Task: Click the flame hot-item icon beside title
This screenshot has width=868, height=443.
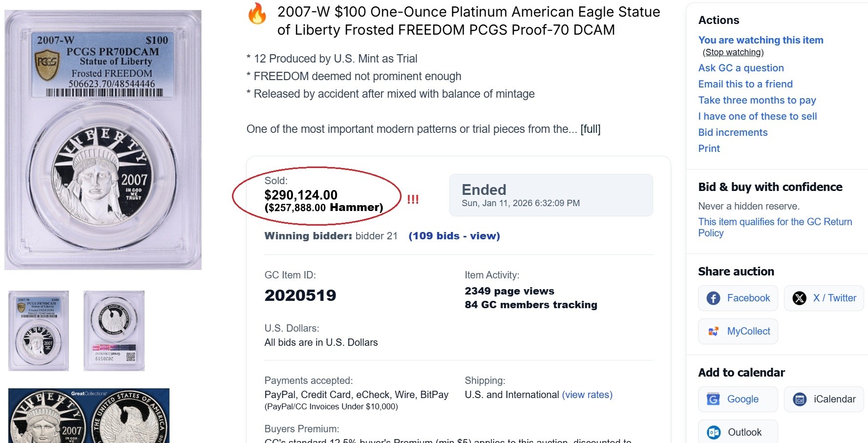Action: (257, 14)
